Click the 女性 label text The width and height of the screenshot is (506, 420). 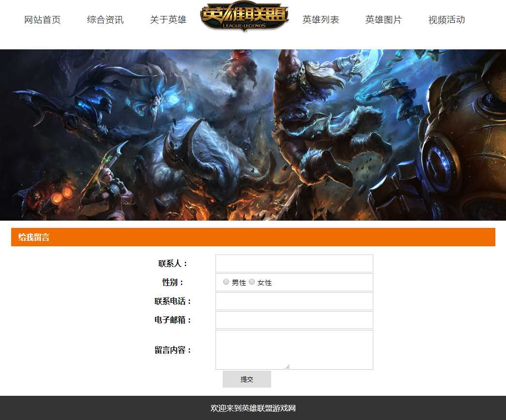[264, 283]
